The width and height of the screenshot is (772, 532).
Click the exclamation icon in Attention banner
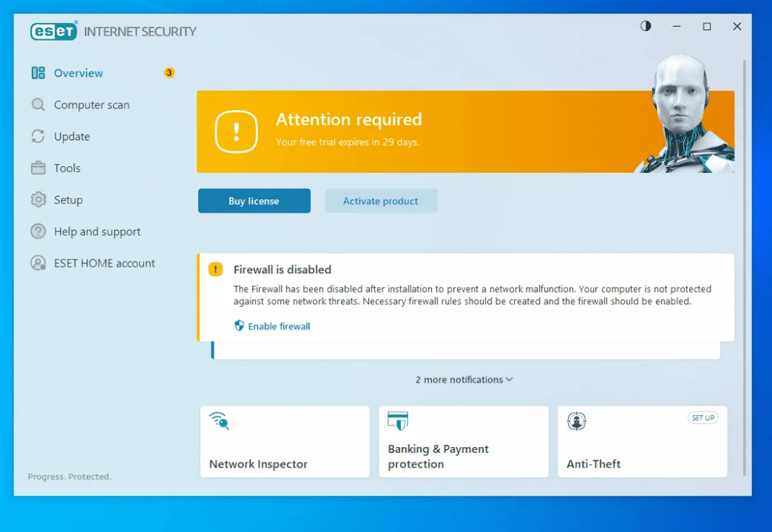click(237, 132)
